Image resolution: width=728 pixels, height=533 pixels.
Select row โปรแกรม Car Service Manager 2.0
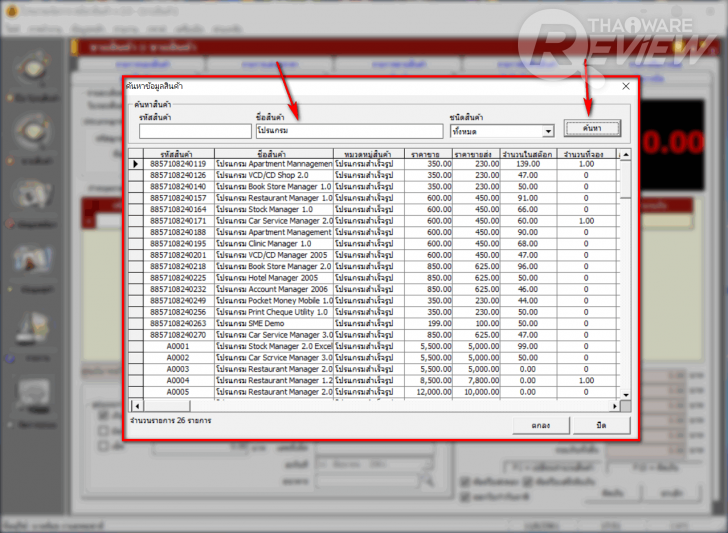point(374,221)
